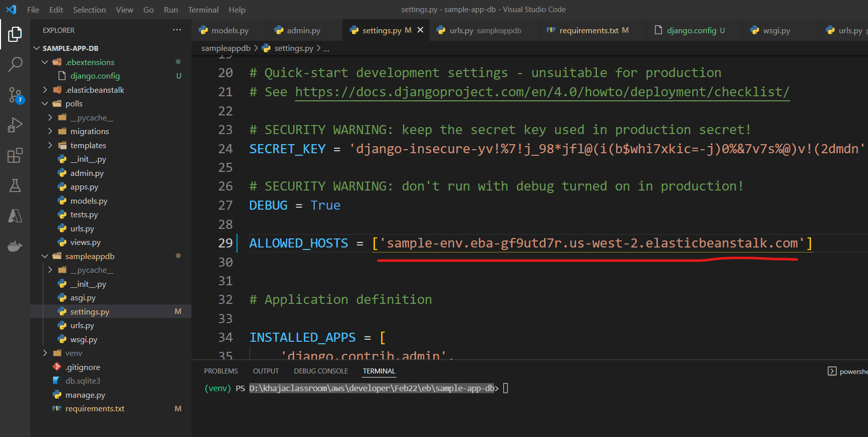Click breadcrumb ellipsis after settings.py
The width and height of the screenshot is (868, 437).
pyautogui.click(x=326, y=48)
